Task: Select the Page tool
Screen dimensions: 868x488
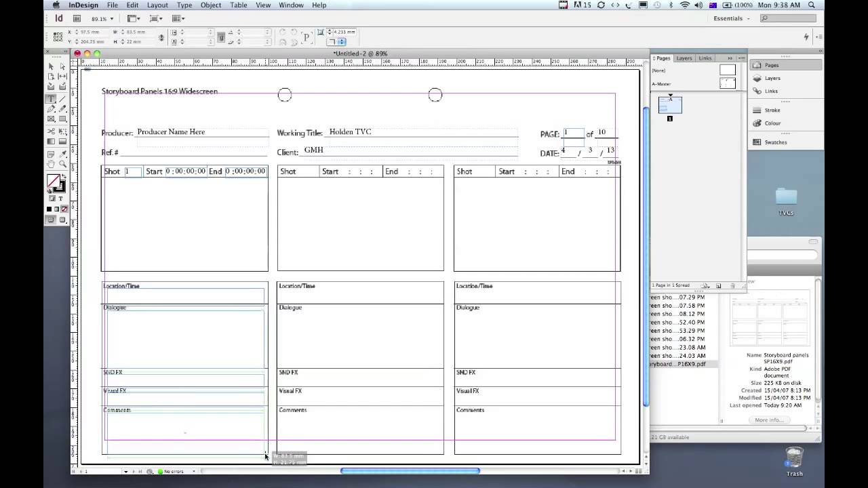Action: click(x=51, y=76)
